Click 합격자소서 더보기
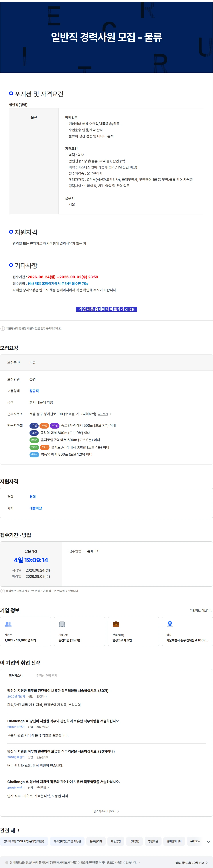 click(106, 811)
